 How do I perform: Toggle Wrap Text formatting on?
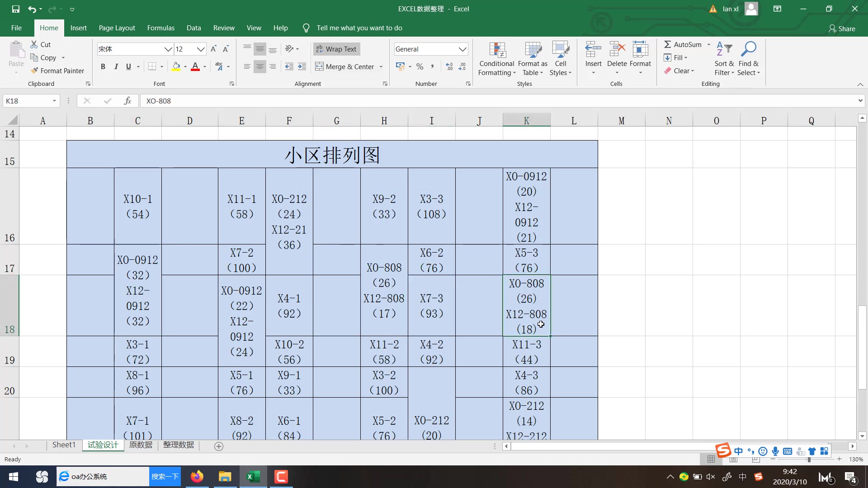click(336, 48)
